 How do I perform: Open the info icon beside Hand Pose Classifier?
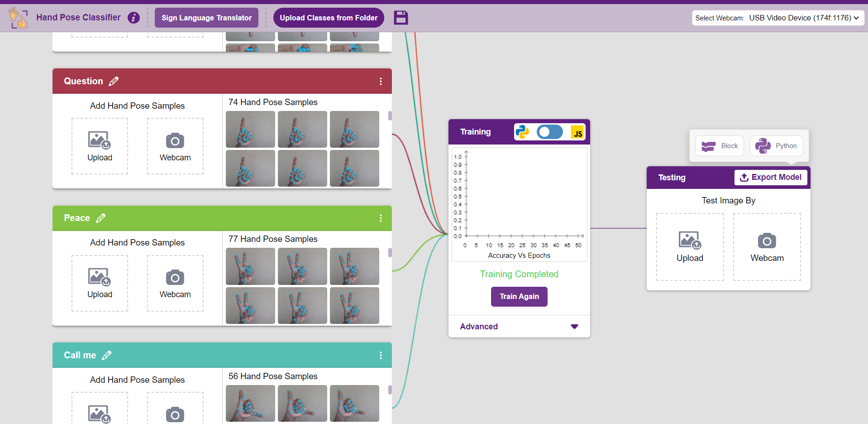[x=134, y=18]
